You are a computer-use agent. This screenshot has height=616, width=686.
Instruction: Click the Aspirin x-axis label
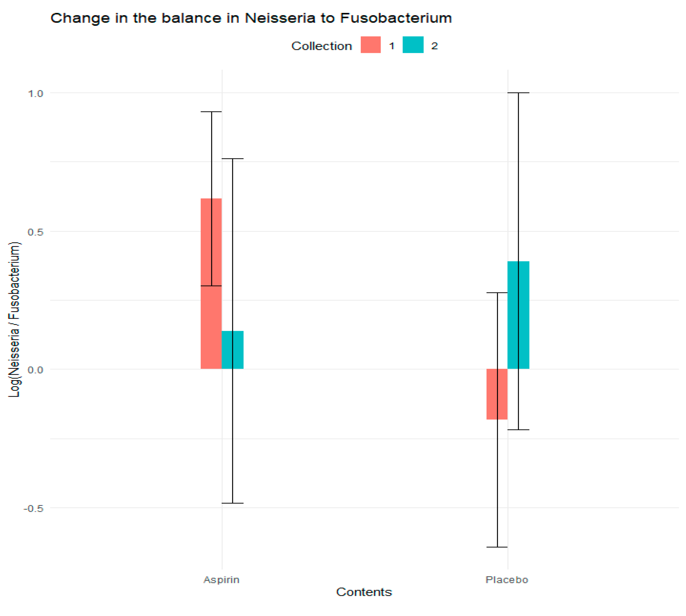[221, 580]
